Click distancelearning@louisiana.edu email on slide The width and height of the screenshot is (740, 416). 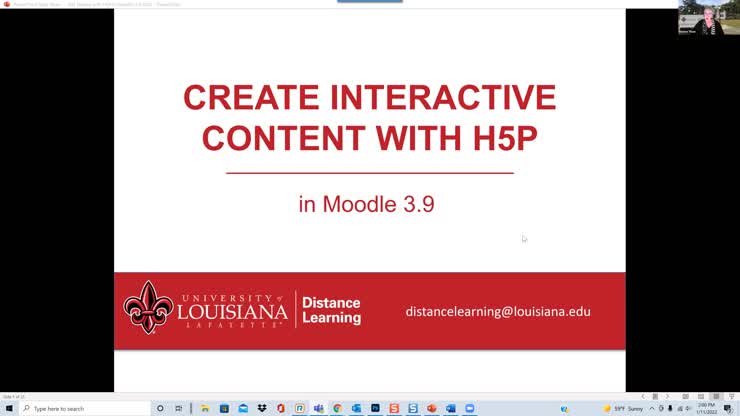[498, 312]
